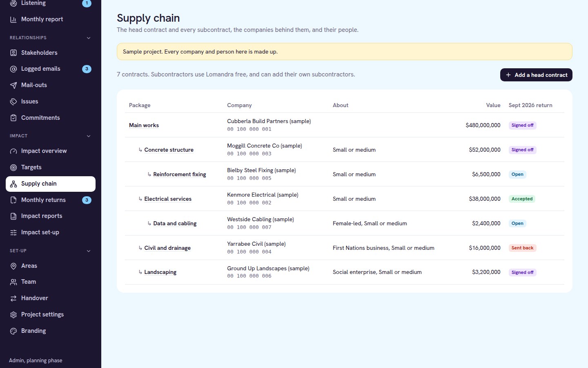
Task: Click the $480,000,000 value cell
Action: tap(483, 125)
